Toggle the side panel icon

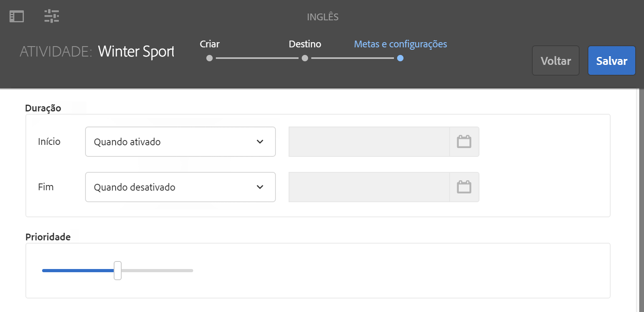click(17, 16)
